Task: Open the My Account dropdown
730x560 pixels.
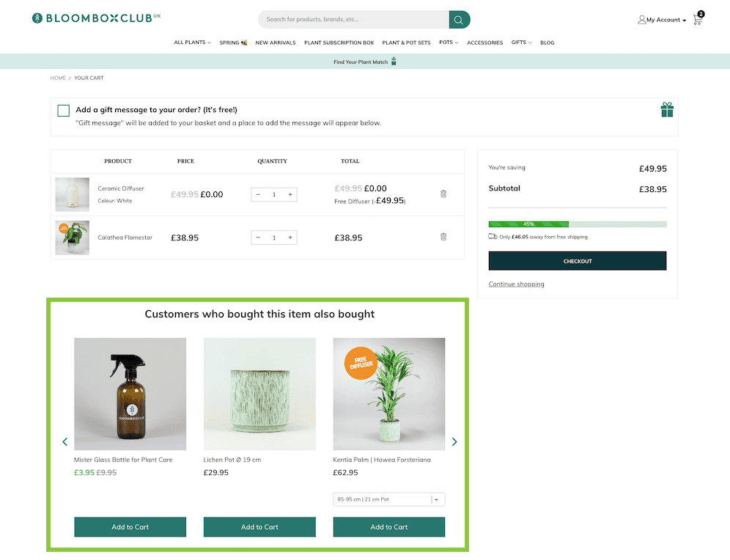Action: [666, 20]
